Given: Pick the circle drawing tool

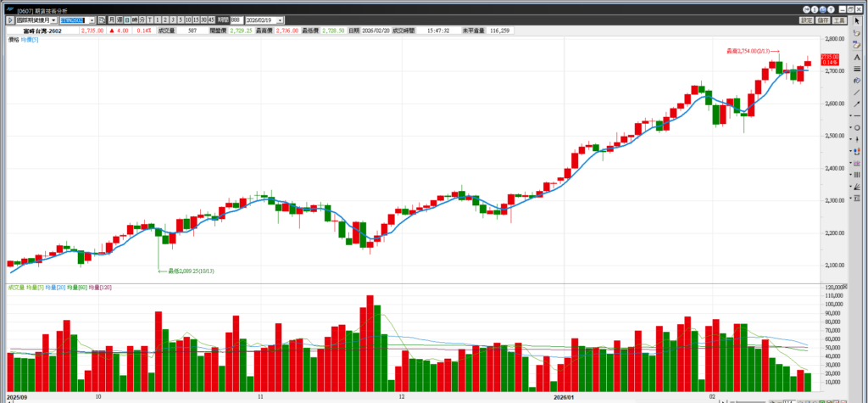Looking at the screenshot, I should pos(857,128).
